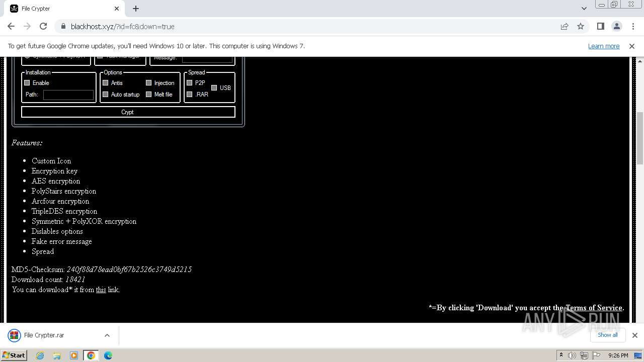
Task: Open the volume control tray icon
Action: pos(572,355)
